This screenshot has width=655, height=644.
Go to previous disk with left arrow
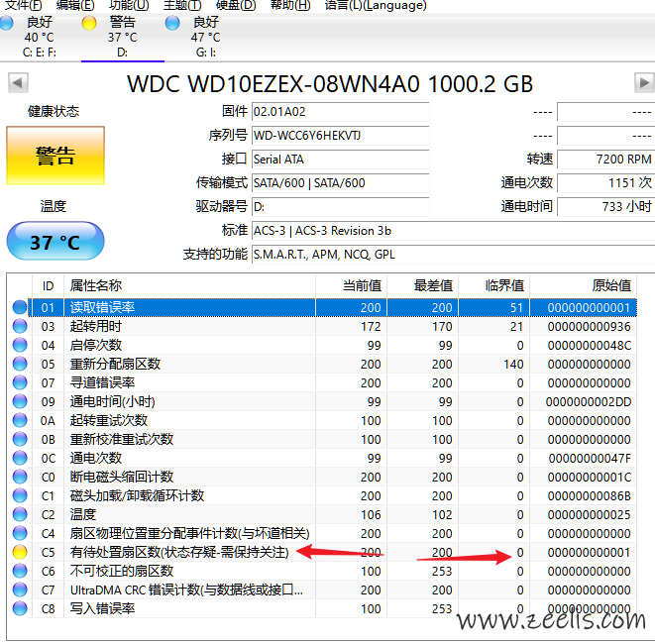(18, 82)
